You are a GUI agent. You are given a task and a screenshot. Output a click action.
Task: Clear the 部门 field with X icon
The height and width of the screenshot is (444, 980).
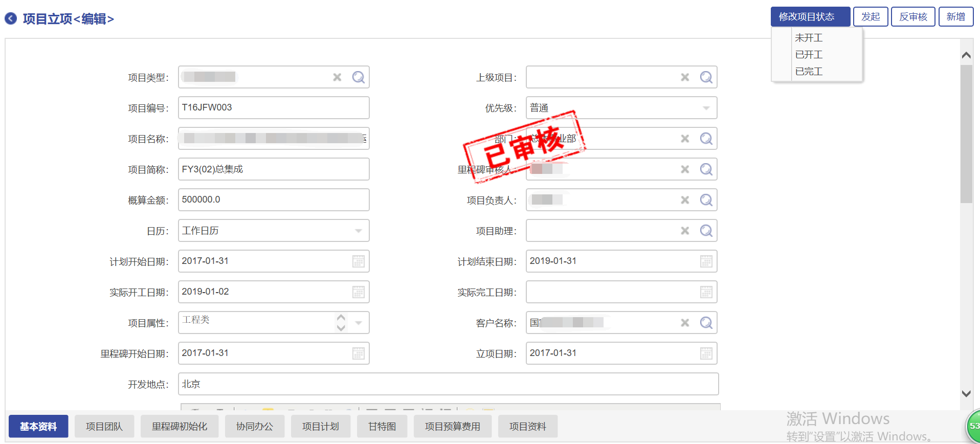(x=685, y=139)
